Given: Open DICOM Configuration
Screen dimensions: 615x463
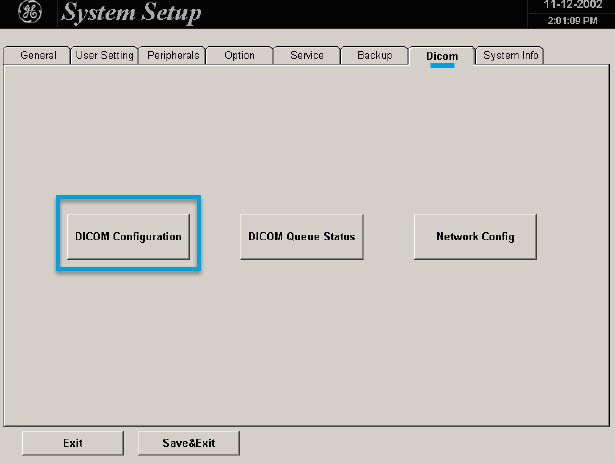Looking at the screenshot, I should pyautogui.click(x=128, y=237).
